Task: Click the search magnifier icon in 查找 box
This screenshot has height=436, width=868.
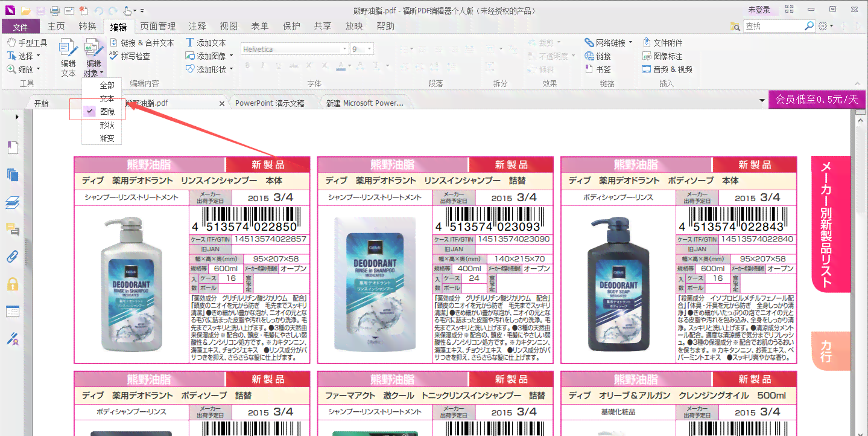Action: point(809,26)
